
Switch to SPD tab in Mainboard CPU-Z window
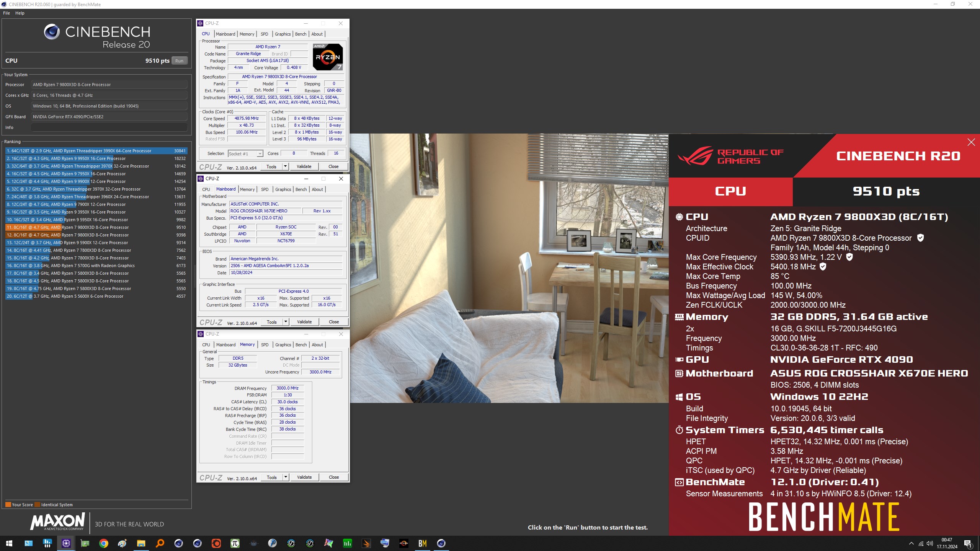[265, 189]
